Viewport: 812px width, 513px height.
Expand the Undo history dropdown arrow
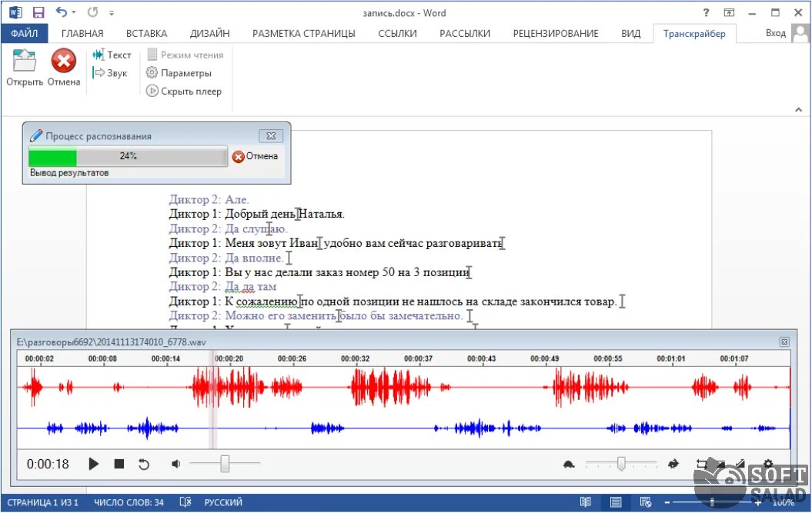(74, 12)
